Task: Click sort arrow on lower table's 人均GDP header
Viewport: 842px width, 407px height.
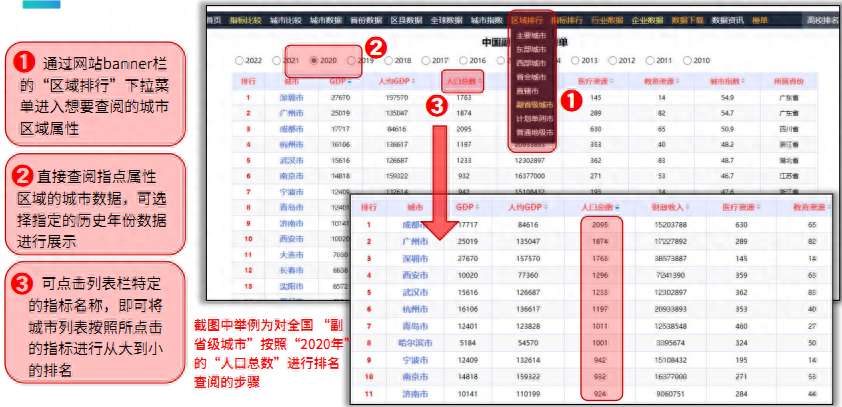Action: 548,208
